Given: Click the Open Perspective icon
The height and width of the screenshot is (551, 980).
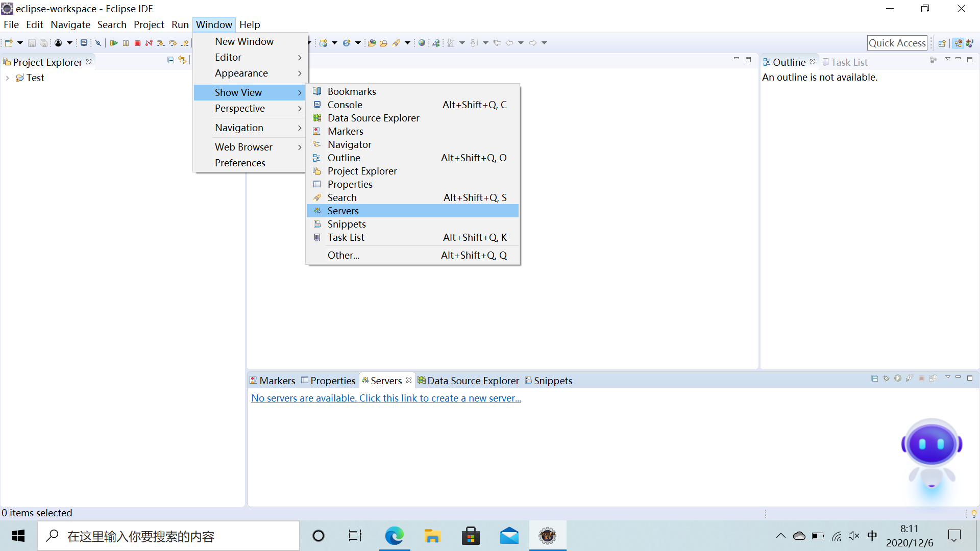Looking at the screenshot, I should coord(942,43).
